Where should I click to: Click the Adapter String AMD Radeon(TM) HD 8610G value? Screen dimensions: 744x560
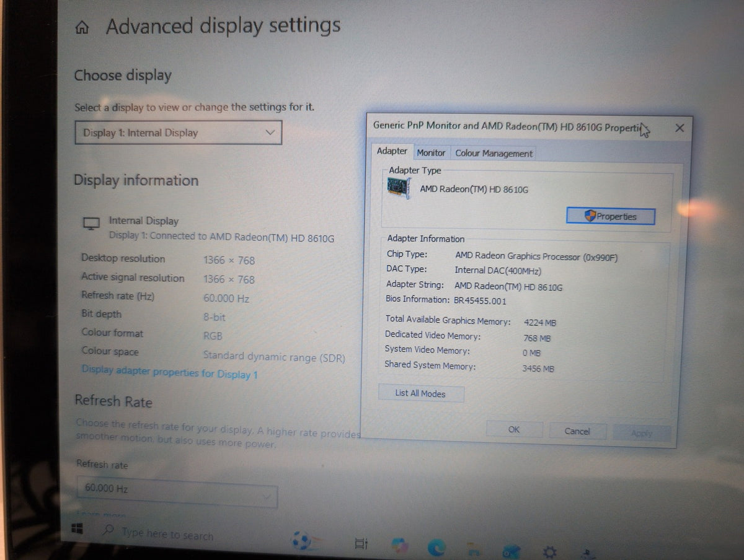pos(508,287)
